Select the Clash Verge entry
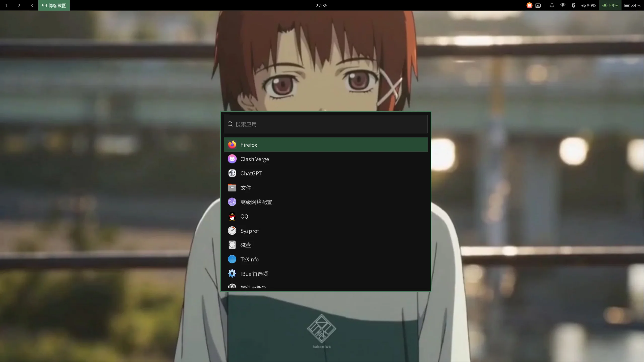The image size is (644, 362). click(x=326, y=159)
